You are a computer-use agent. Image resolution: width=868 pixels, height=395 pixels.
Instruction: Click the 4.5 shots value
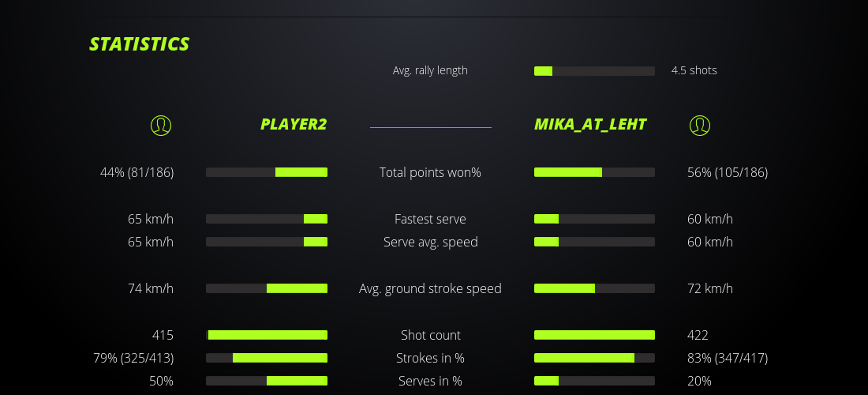694,70
